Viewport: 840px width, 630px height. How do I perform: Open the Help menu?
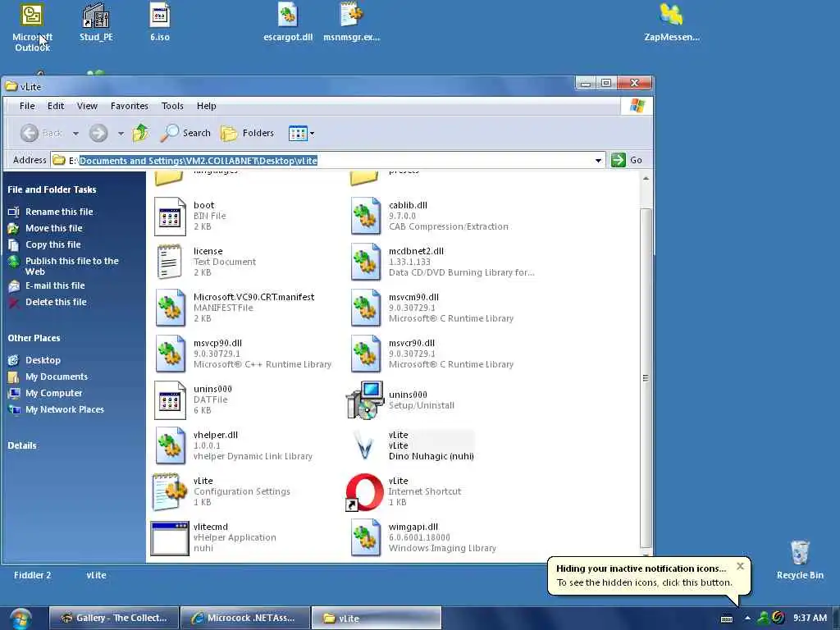coord(206,106)
